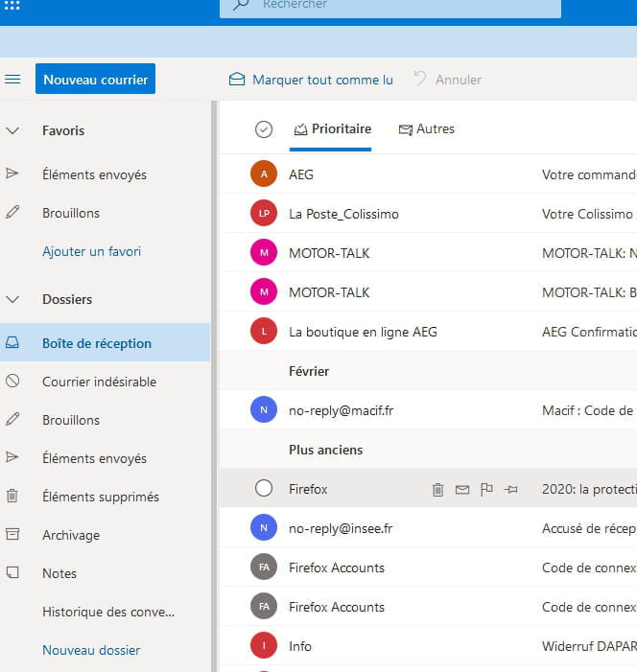Select all messages with the circle checkmark

[x=264, y=129]
